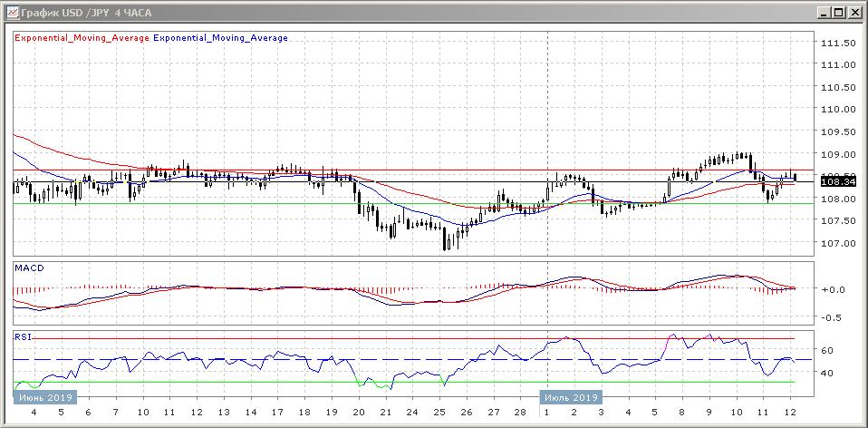Click the 111.50 price axis label

(838, 44)
